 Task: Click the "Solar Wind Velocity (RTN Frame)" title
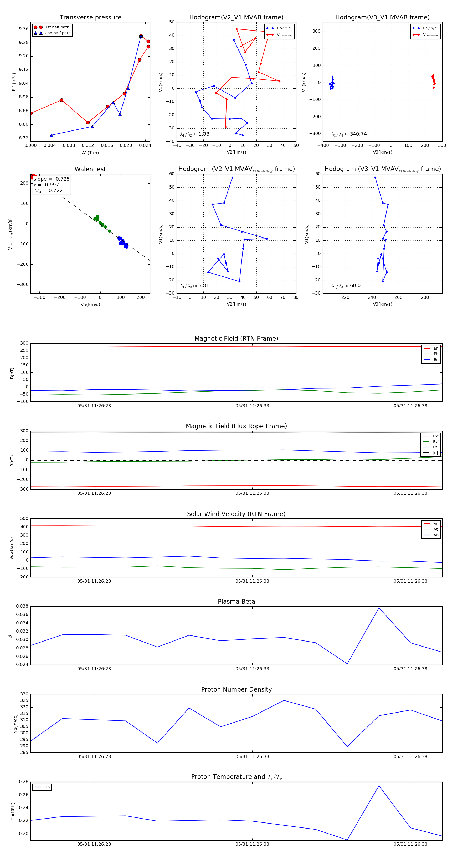click(236, 514)
